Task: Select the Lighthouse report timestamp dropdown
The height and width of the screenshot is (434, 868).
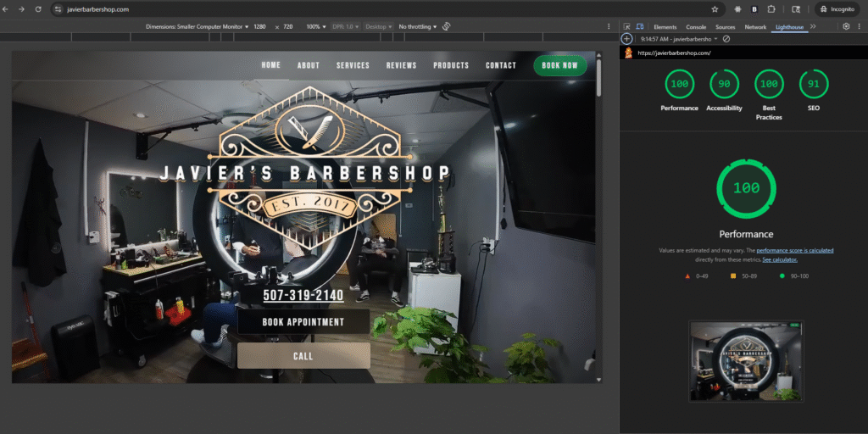Action: pos(680,39)
